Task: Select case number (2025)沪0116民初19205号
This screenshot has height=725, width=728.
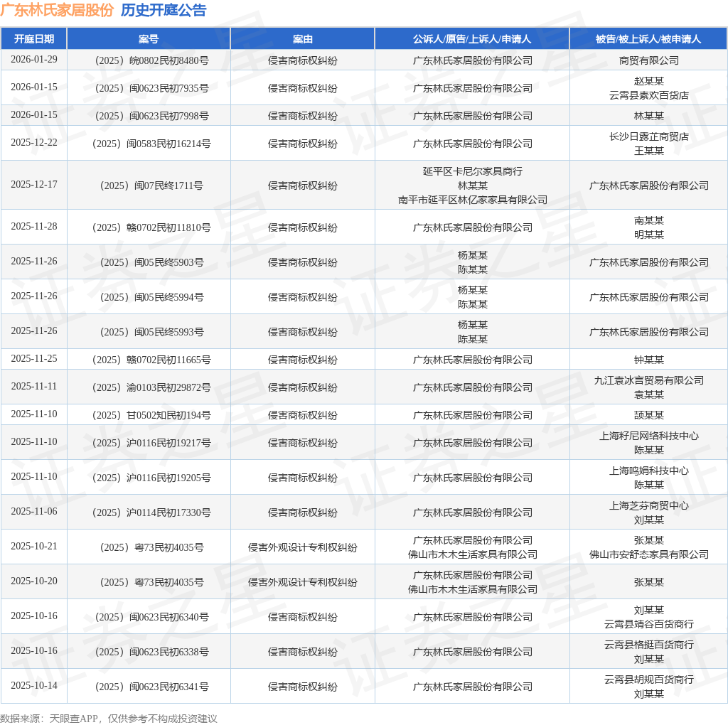Action: (x=151, y=478)
